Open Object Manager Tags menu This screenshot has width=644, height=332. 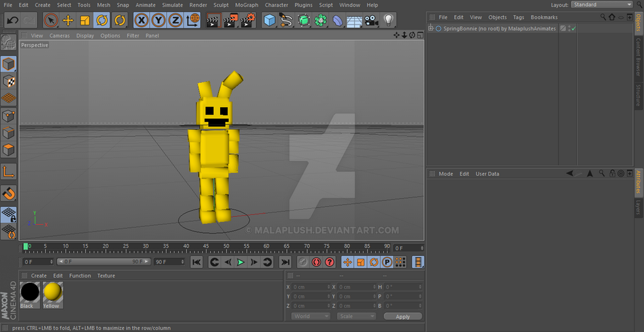click(x=518, y=17)
